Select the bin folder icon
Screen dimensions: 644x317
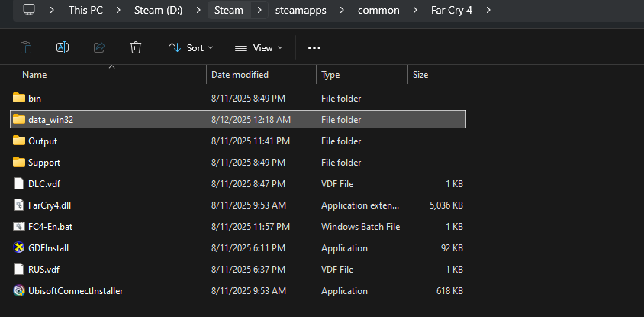19,98
